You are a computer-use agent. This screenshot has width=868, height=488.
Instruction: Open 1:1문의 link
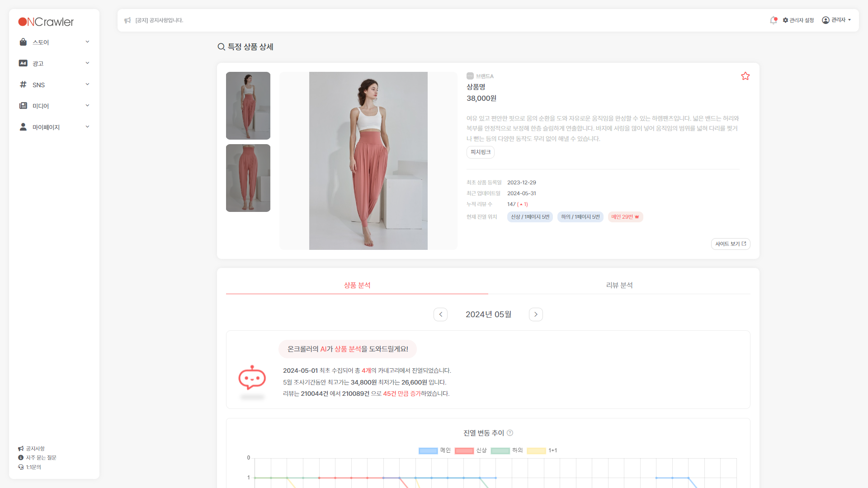(29, 467)
